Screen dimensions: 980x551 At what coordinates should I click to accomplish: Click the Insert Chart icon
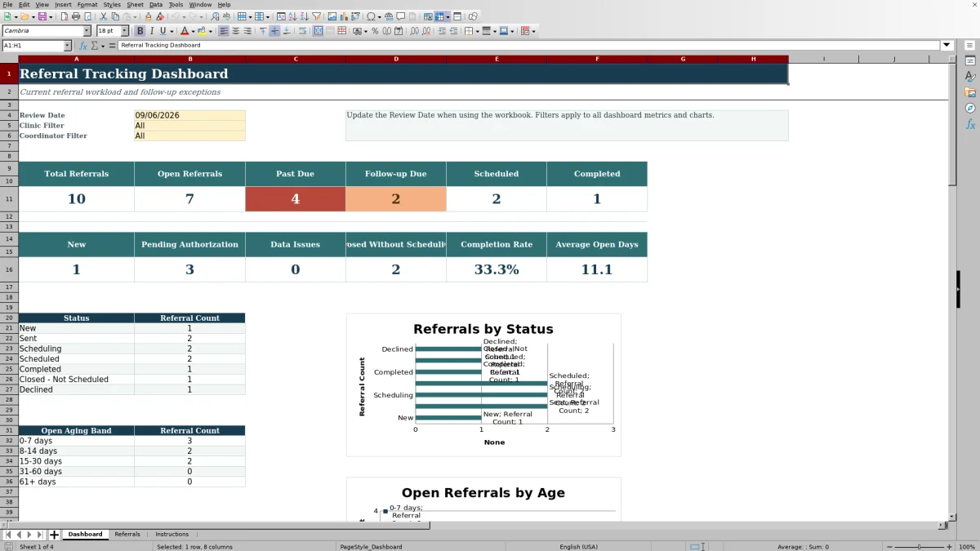point(343,16)
